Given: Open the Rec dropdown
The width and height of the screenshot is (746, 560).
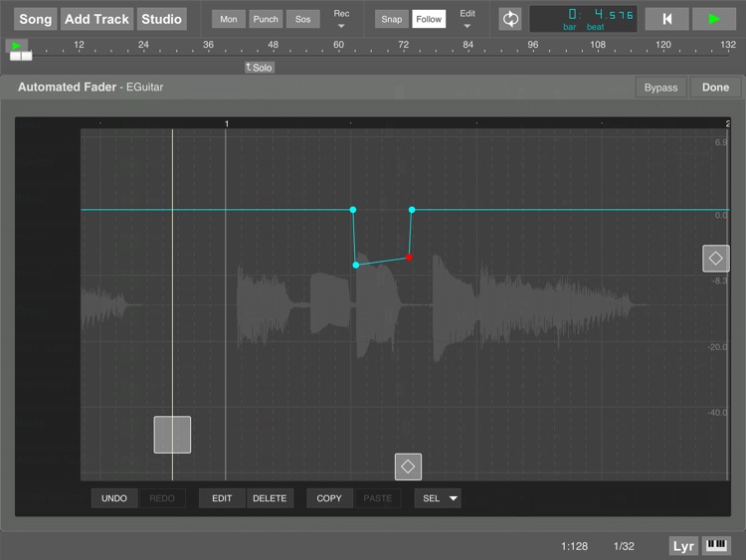Looking at the screenshot, I should click(341, 19).
